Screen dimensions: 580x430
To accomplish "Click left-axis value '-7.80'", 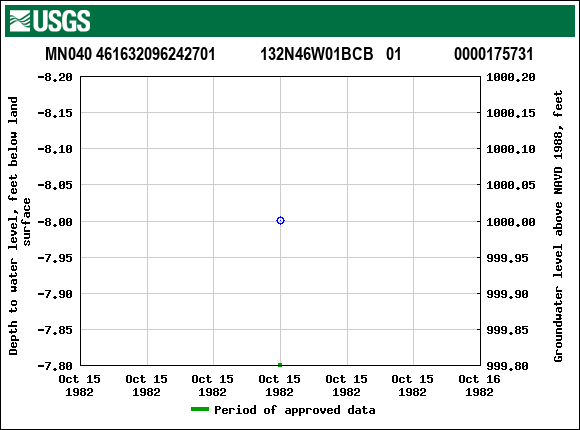I will click(55, 366).
